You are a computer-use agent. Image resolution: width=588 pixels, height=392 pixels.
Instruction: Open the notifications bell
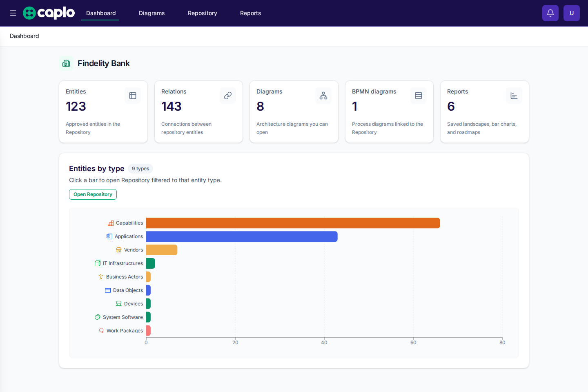coord(550,13)
